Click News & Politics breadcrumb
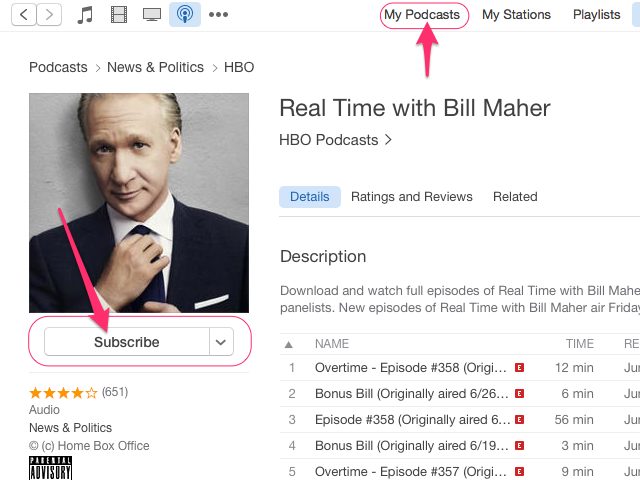Viewport: 640px width, 480px height. click(155, 67)
